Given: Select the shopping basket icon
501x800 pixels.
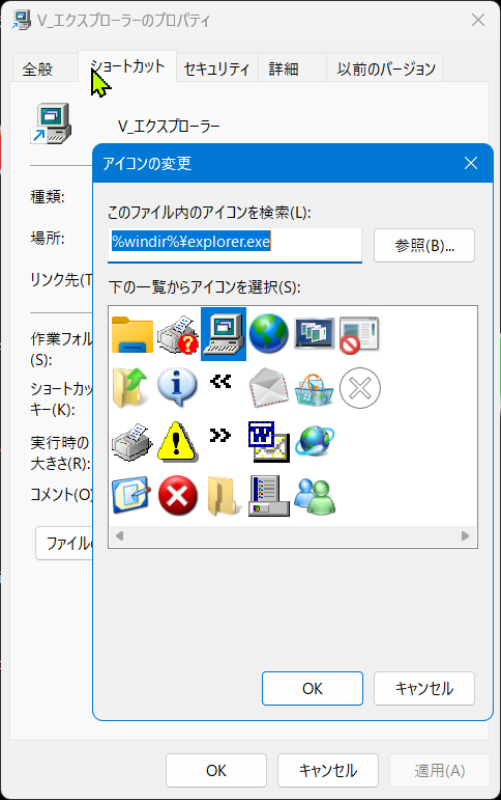Looking at the screenshot, I should click(314, 389).
